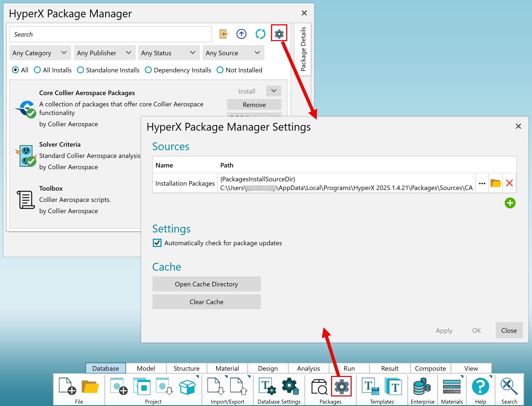The height and width of the screenshot is (406, 532).
Task: Click the package Search input field
Action: 111,34
